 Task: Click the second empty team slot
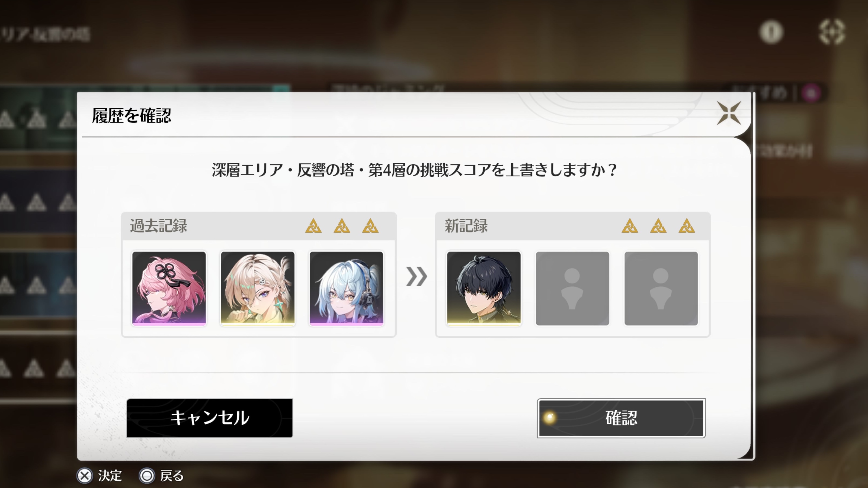pyautogui.click(x=572, y=288)
